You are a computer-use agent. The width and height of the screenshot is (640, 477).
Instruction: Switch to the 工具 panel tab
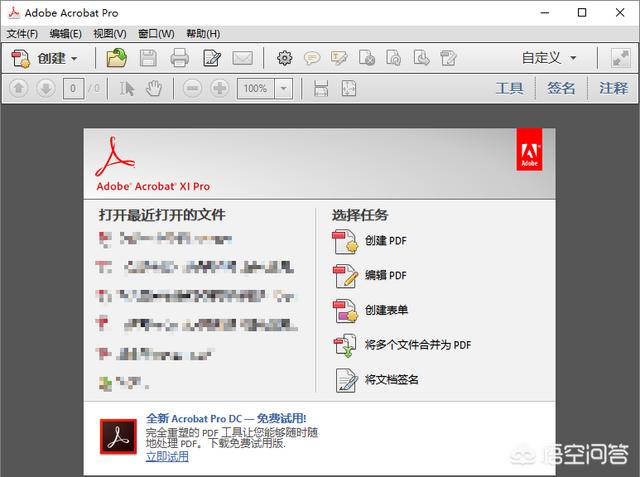(509, 88)
